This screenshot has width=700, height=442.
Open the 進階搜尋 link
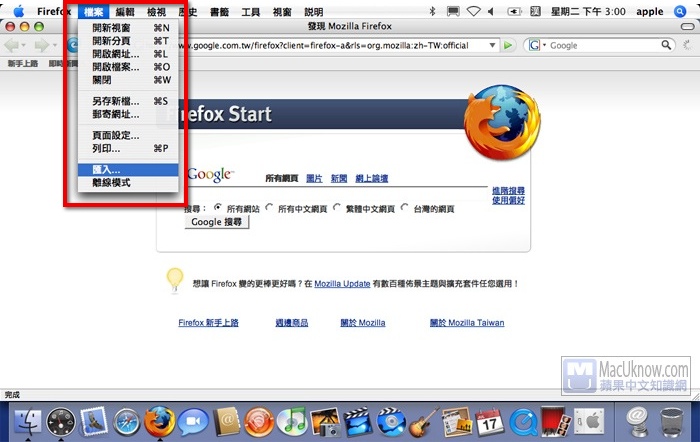pyautogui.click(x=508, y=191)
